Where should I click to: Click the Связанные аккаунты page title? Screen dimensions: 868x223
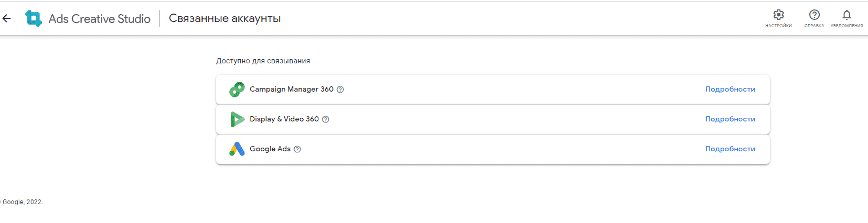click(x=224, y=18)
